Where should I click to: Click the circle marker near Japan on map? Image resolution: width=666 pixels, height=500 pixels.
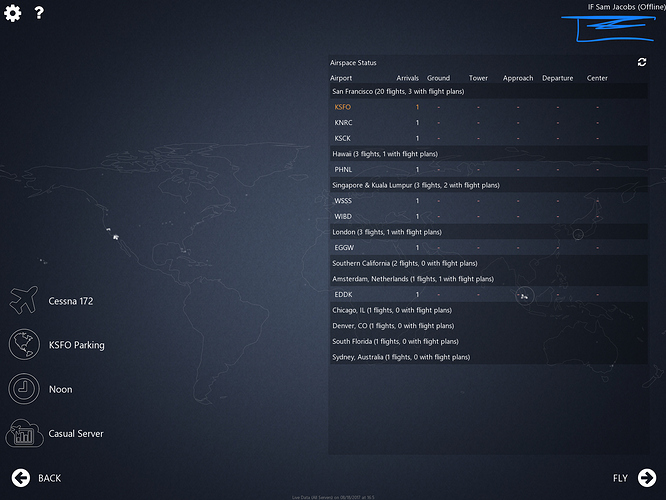(578, 234)
